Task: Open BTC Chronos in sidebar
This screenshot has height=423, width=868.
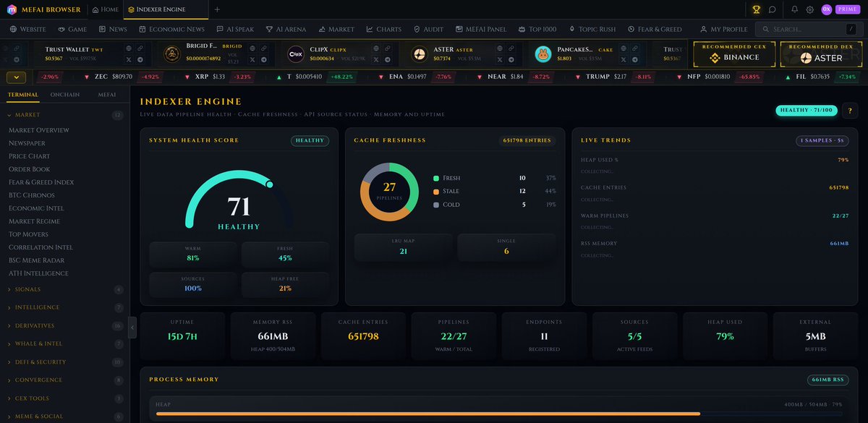Action: (33, 195)
